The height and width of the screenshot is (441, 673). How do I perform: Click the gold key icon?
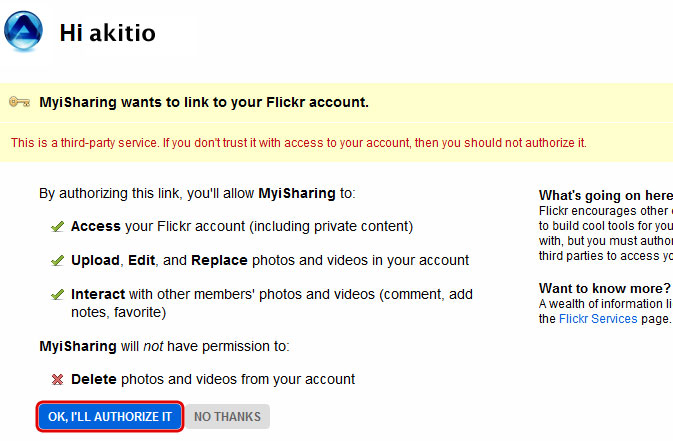pos(19,102)
